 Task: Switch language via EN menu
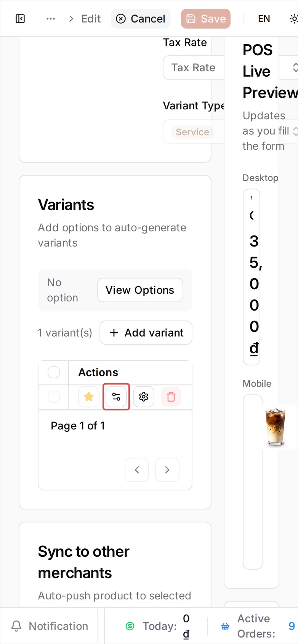pyautogui.click(x=264, y=19)
